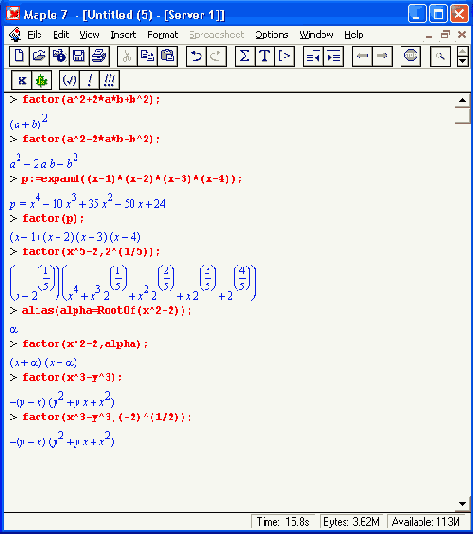The height and width of the screenshot is (534, 473).
Task: Place the cursor in the factor(p); input line
Action: [53, 218]
